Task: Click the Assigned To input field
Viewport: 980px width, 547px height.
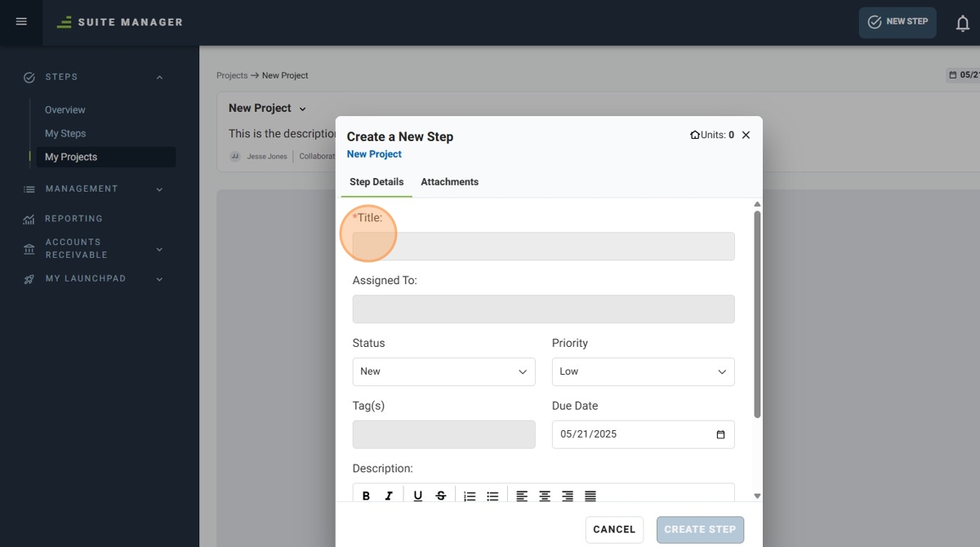Action: click(544, 309)
